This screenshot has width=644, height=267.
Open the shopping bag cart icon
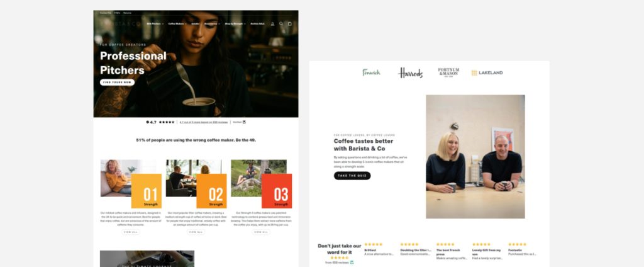(289, 24)
